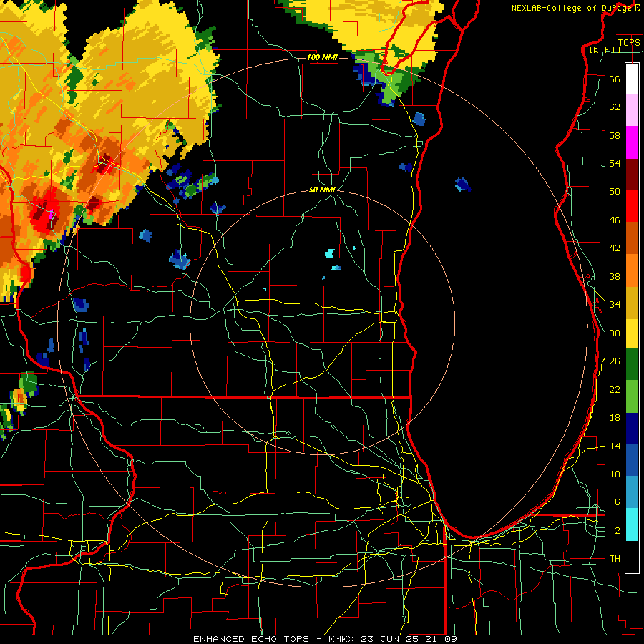Click the 42 legend value

pyautogui.click(x=615, y=248)
